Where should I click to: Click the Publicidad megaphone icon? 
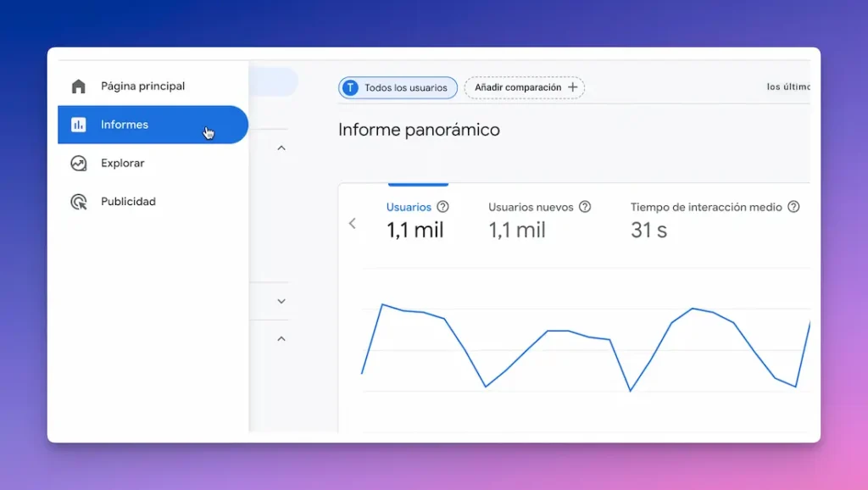[78, 201]
